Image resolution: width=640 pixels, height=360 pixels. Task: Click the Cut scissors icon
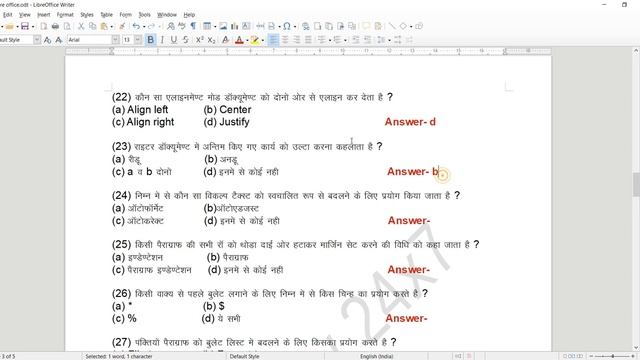click(81, 27)
